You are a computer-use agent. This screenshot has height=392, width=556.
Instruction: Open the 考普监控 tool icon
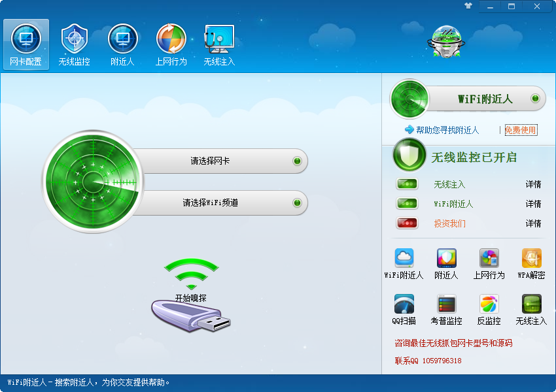pos(446,304)
